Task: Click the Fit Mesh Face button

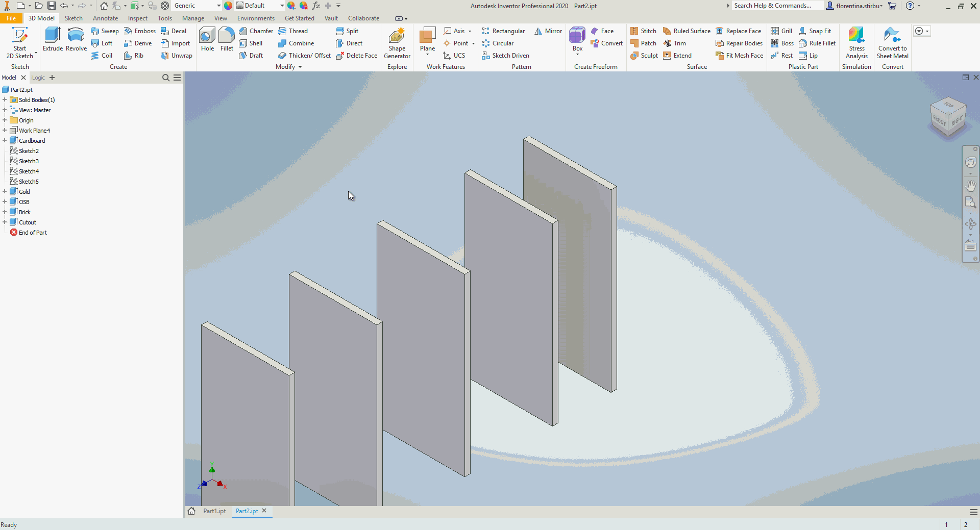Action: point(739,56)
